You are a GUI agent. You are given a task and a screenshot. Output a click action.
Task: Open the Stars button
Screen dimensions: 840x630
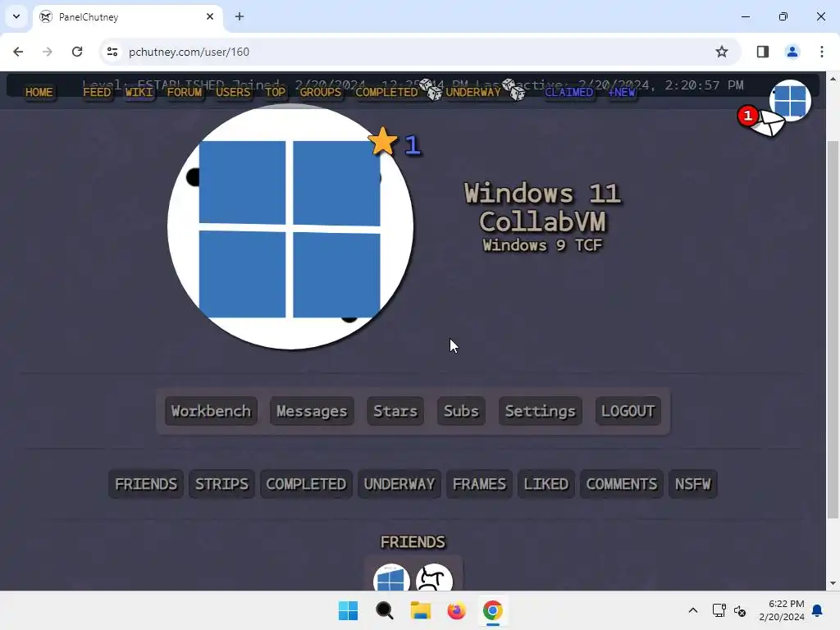click(395, 411)
